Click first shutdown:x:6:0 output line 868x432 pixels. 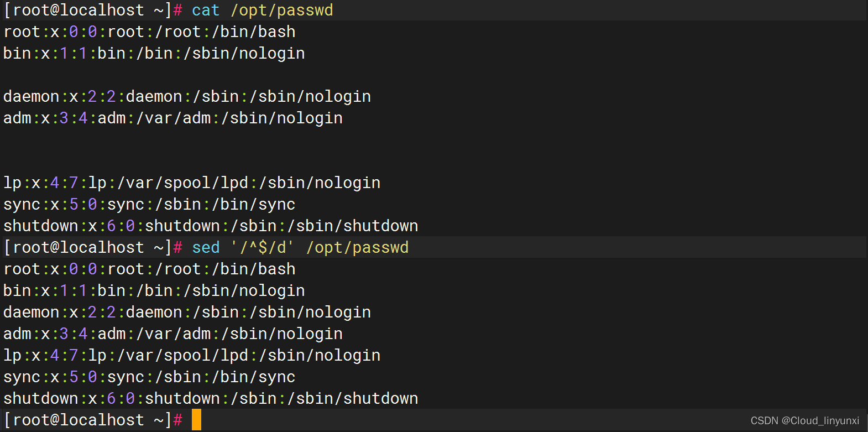tap(211, 226)
